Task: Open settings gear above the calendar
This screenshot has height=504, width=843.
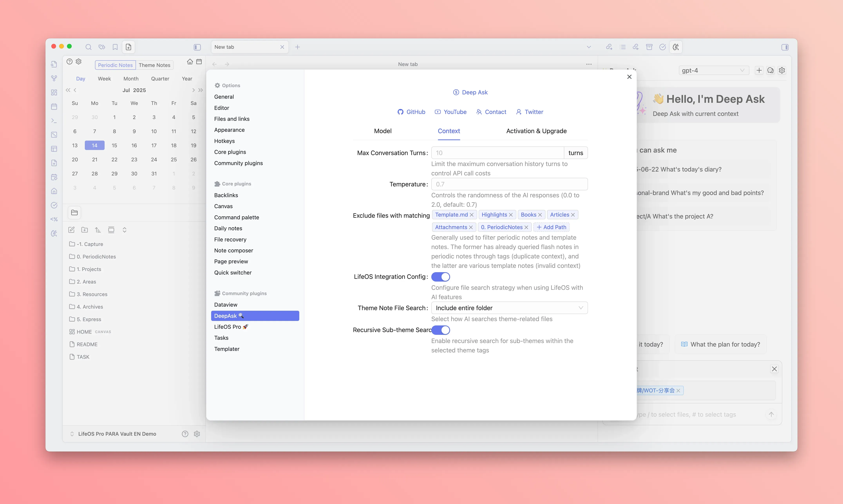Action: 79,61
